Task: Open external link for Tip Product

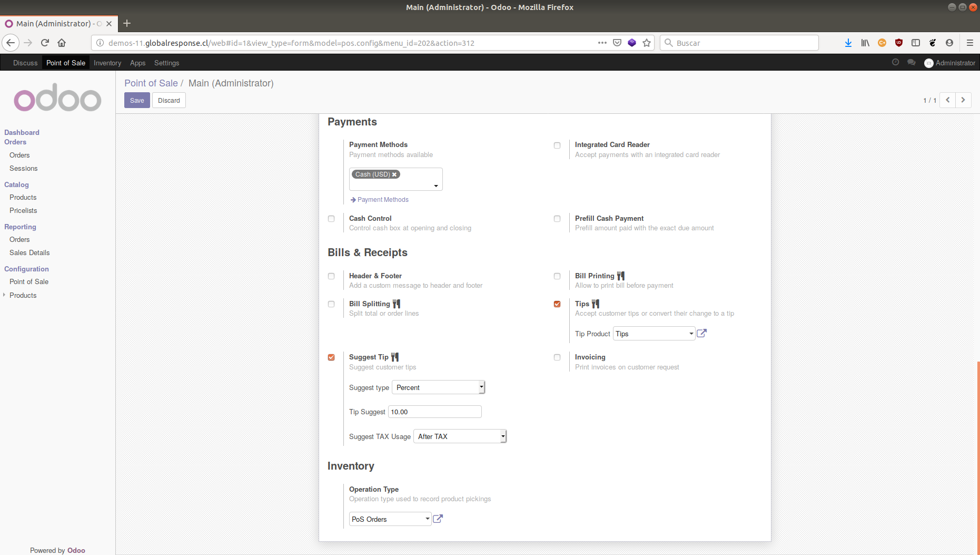Action: pyautogui.click(x=701, y=333)
